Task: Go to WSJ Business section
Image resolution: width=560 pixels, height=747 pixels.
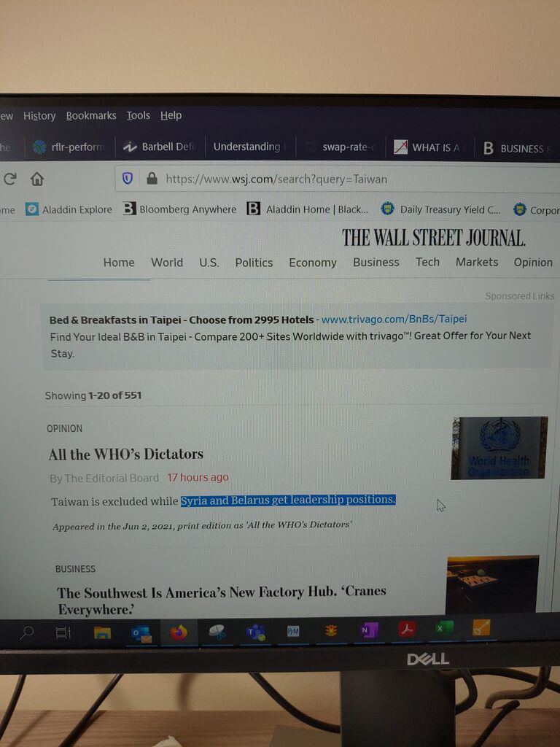Action: click(x=376, y=262)
